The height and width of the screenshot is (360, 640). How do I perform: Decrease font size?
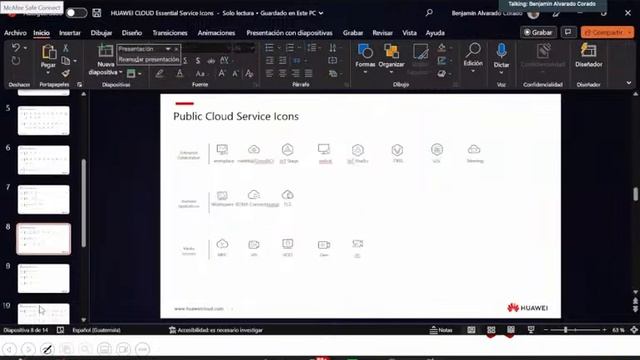pos(236,74)
